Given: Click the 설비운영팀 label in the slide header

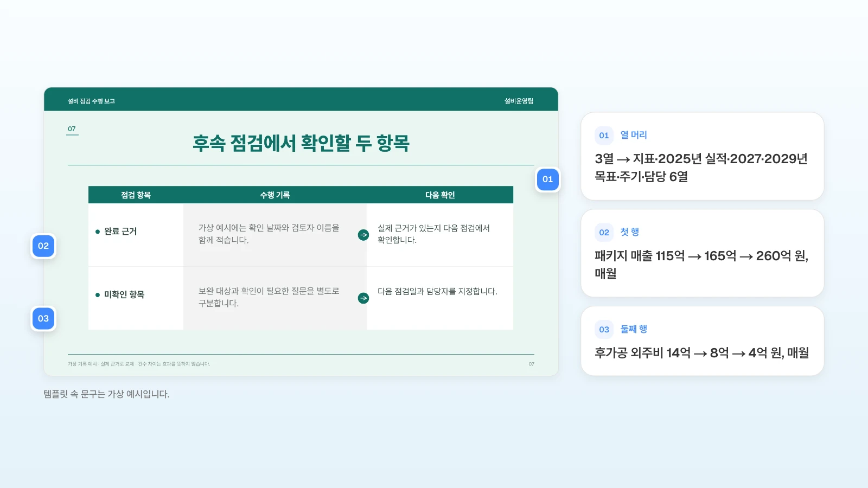Looking at the screenshot, I should tap(519, 101).
